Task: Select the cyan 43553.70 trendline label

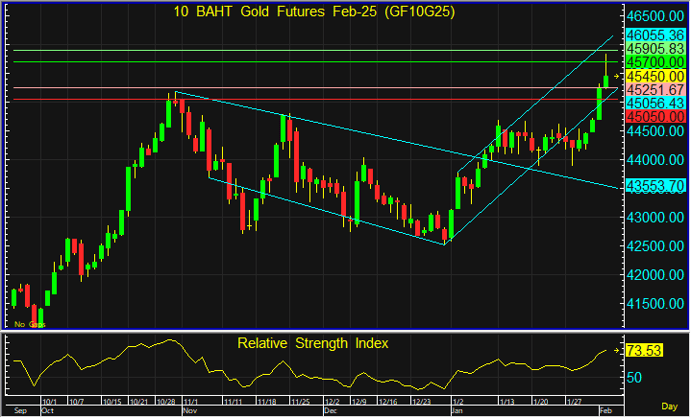Action: 654,186
